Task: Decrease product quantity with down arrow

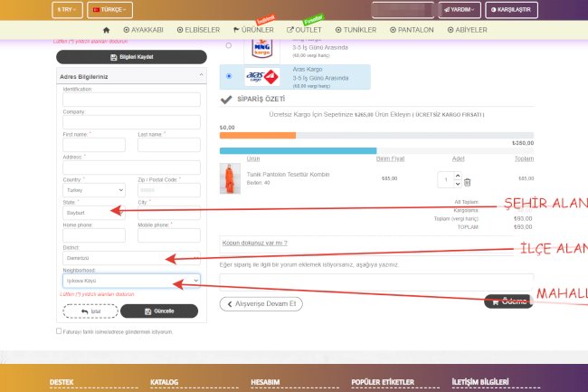Action: tap(458, 184)
